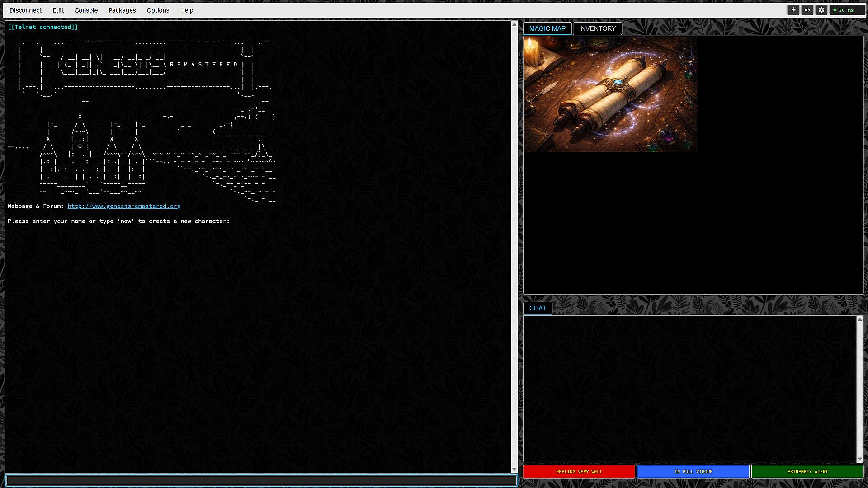The width and height of the screenshot is (868, 488).
Task: Select the CHAT tab
Action: point(538,308)
